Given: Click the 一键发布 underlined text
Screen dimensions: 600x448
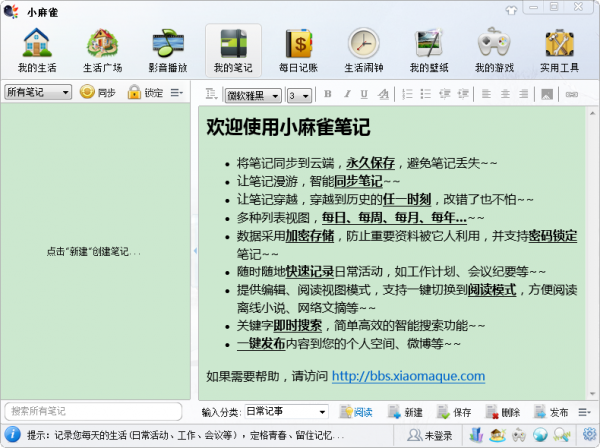Looking at the screenshot, I should pos(261,344).
